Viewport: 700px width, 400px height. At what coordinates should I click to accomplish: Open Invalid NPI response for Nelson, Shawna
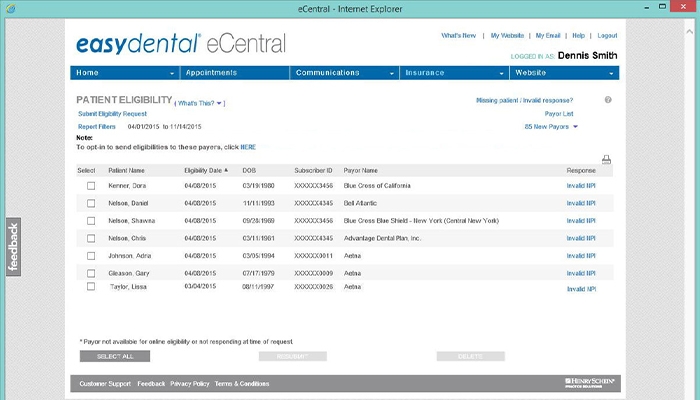(x=581, y=221)
